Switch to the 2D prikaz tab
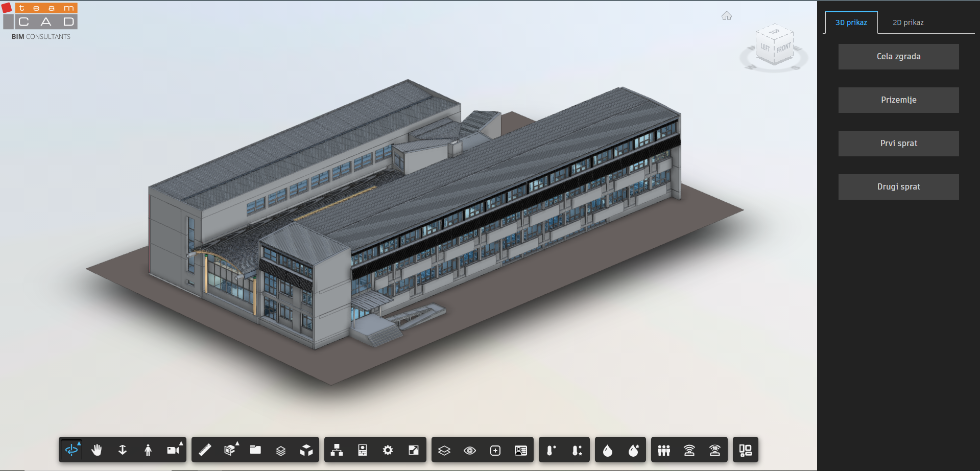Image resolution: width=980 pixels, height=471 pixels. click(x=908, y=22)
